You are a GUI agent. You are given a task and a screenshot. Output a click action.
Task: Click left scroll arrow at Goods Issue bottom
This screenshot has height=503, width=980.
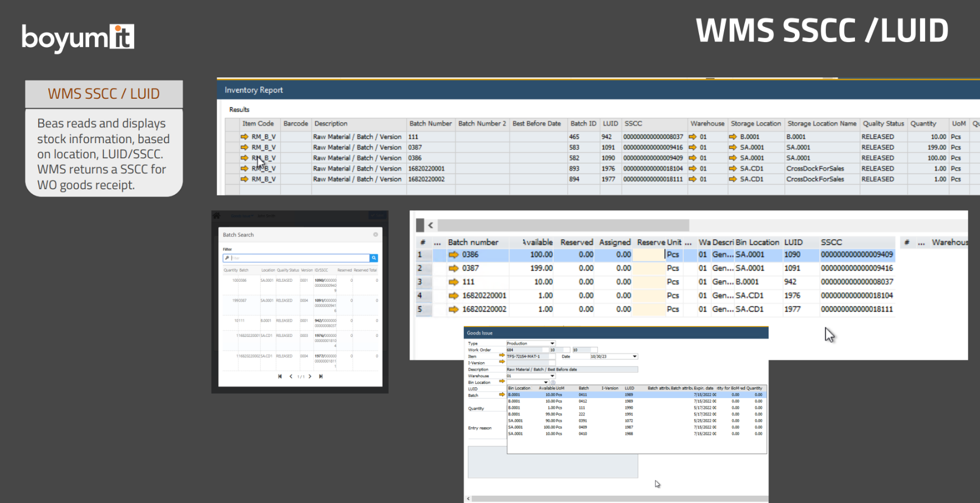coord(468,499)
